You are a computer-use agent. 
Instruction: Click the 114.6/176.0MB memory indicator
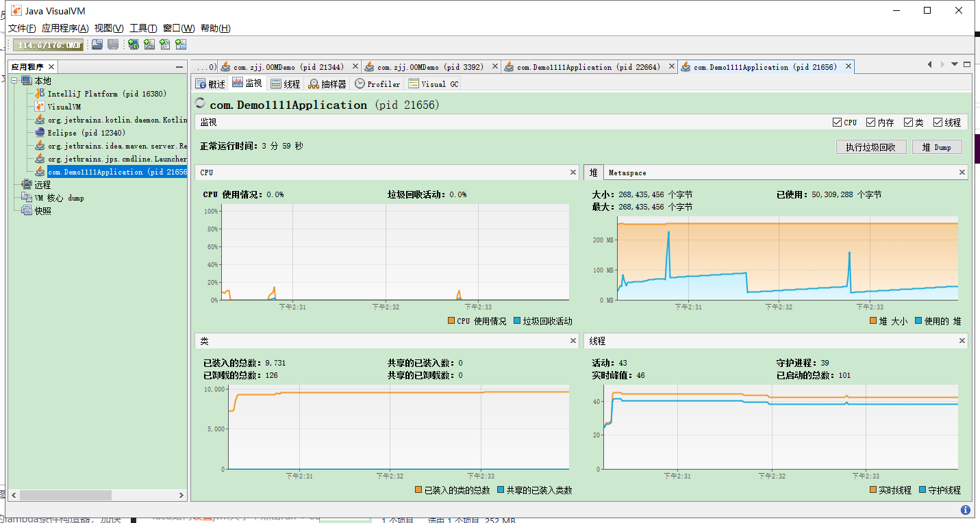(48, 45)
